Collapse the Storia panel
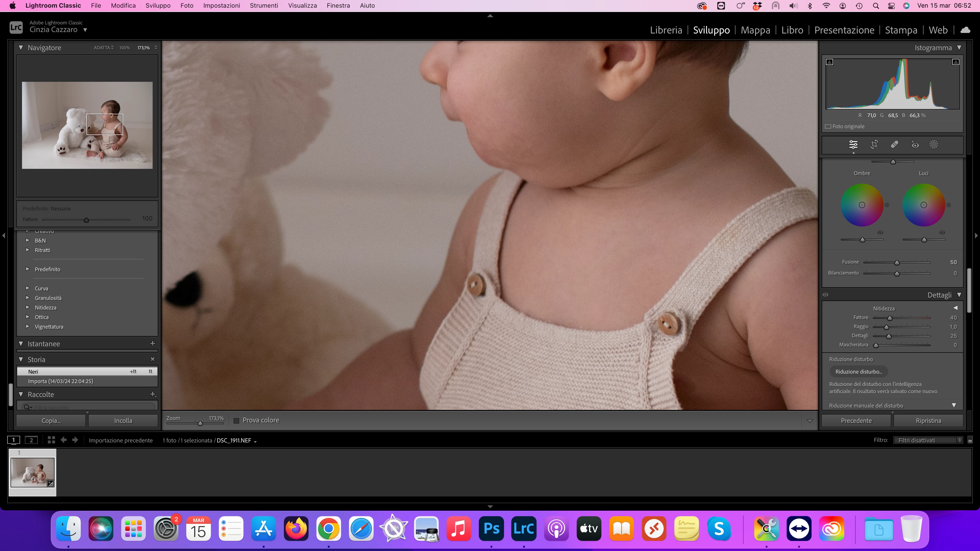 click(21, 359)
